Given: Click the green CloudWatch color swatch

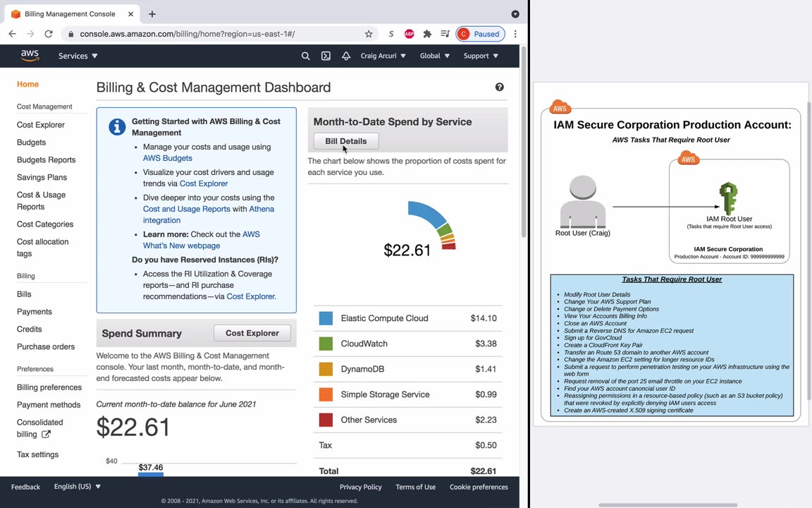Looking at the screenshot, I should pos(326,344).
